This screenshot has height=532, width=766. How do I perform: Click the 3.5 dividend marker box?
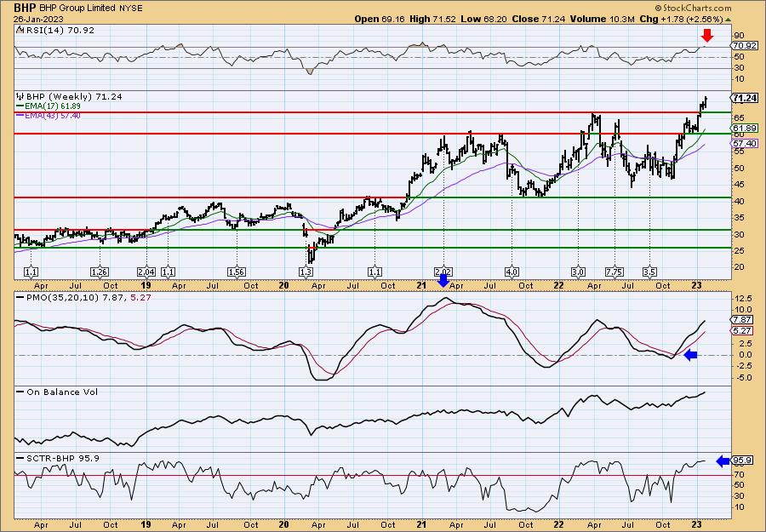(649, 272)
